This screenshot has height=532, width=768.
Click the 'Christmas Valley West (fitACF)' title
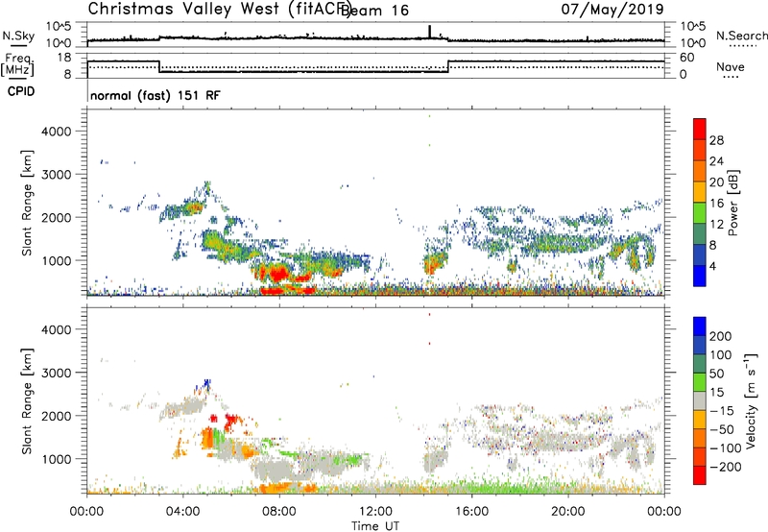(220, 10)
